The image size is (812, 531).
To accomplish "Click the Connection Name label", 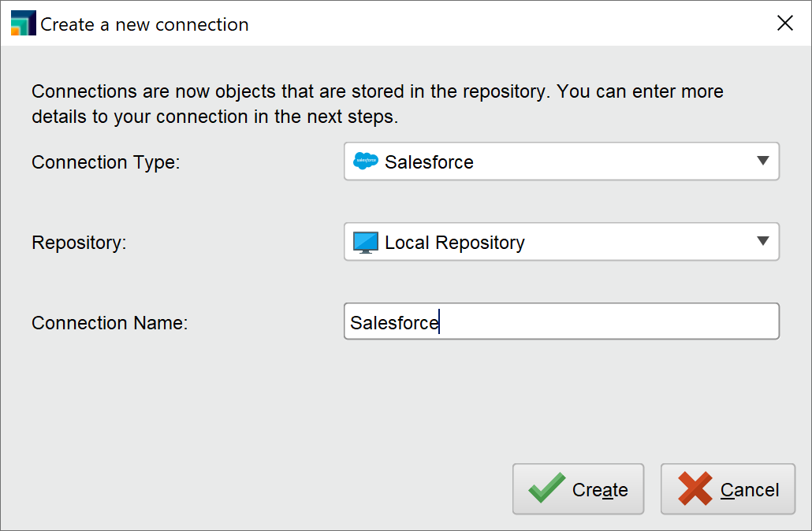I will [111, 322].
